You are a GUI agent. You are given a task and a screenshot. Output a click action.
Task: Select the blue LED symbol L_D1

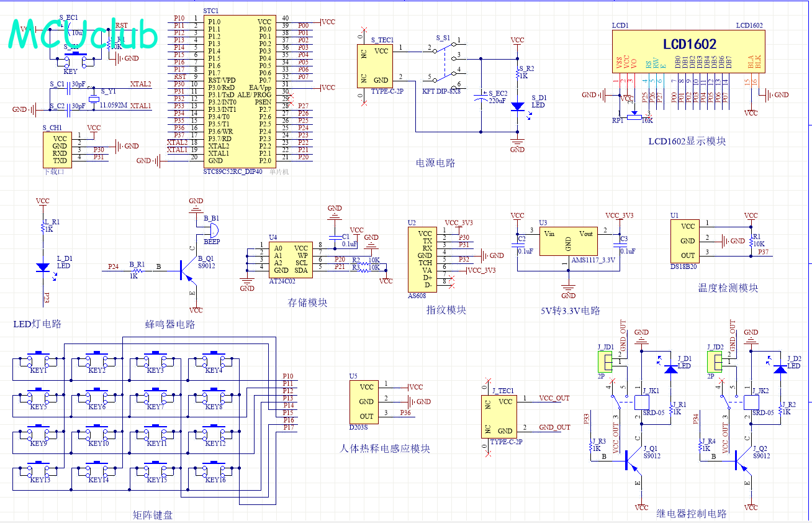43,267
